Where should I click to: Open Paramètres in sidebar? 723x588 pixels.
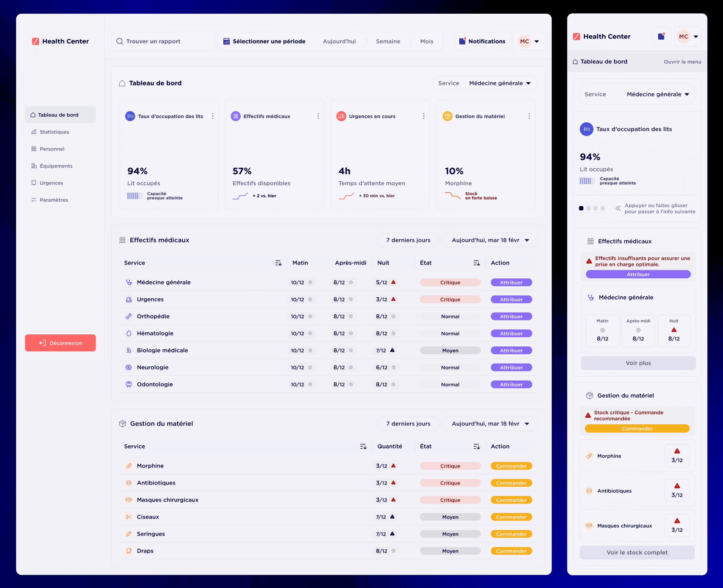pyautogui.click(x=50, y=200)
